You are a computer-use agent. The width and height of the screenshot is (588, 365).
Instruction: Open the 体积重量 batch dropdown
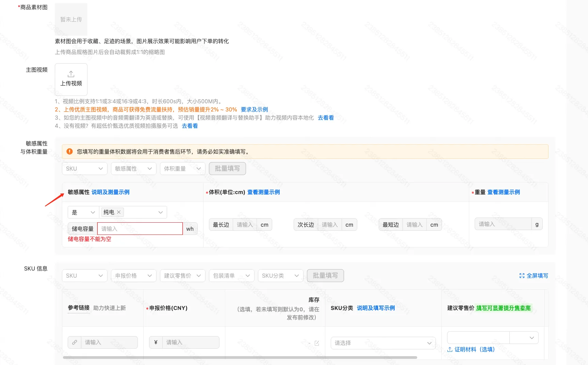point(182,169)
